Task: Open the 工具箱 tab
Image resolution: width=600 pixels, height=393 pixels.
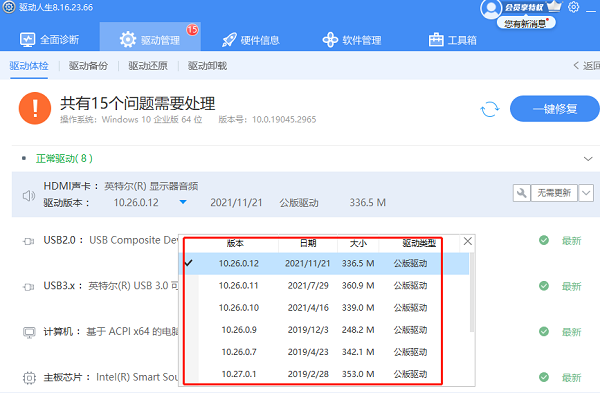Action: [452, 40]
